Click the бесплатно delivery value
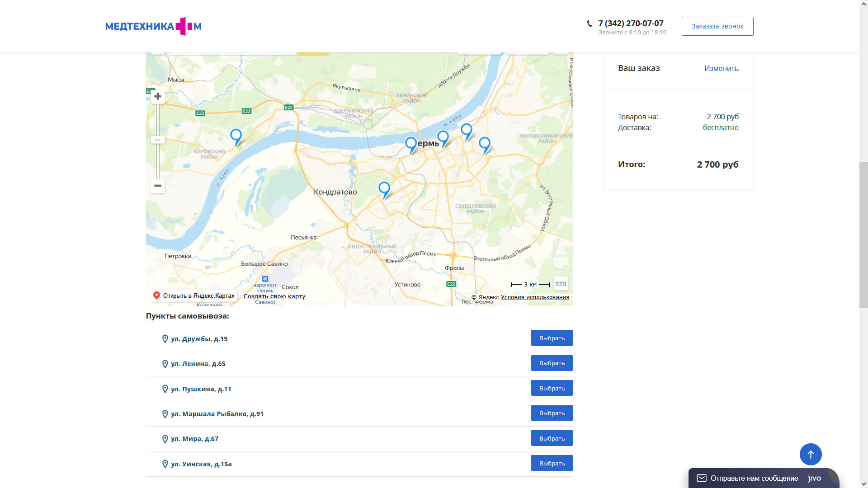Image resolution: width=868 pixels, height=488 pixels. pyautogui.click(x=721, y=127)
